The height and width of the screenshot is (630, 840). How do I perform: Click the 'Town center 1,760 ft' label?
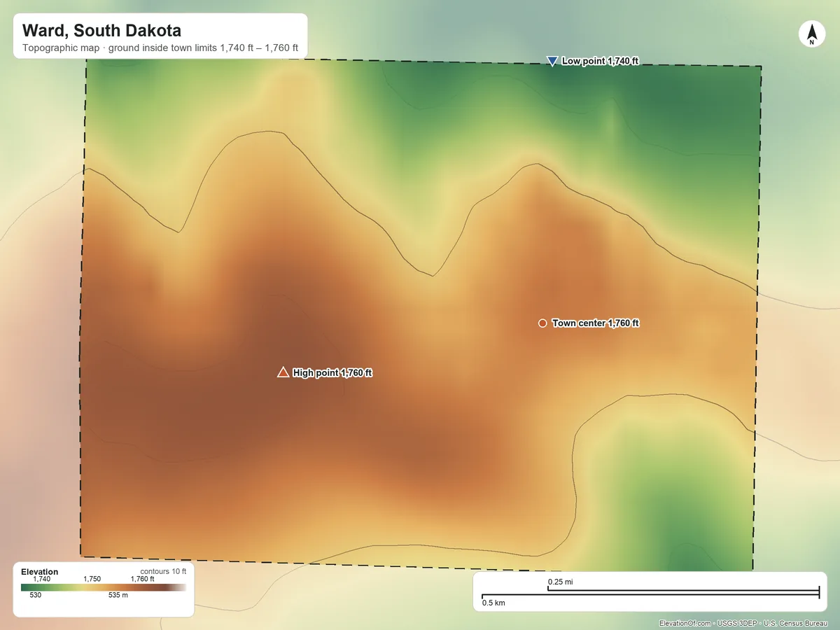596,323
